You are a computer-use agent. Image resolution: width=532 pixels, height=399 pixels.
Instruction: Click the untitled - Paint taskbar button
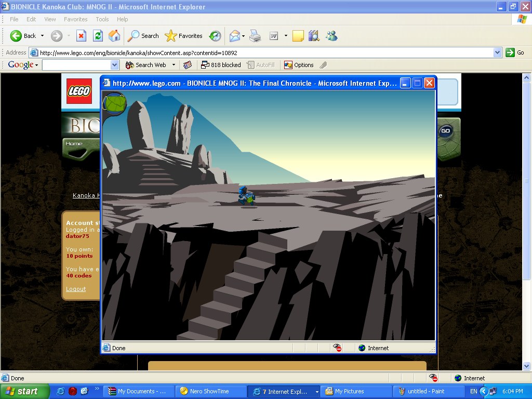(x=428, y=391)
